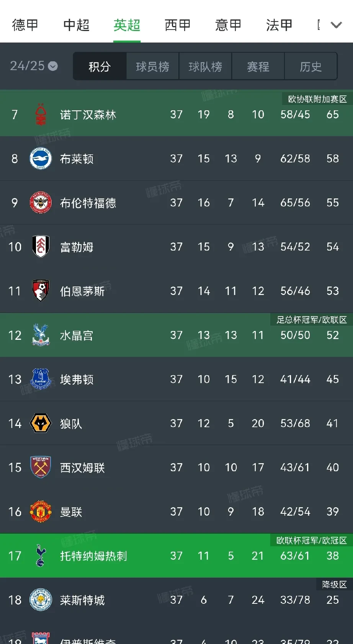Click the Tottenham cockerel logo

[x=41, y=556]
